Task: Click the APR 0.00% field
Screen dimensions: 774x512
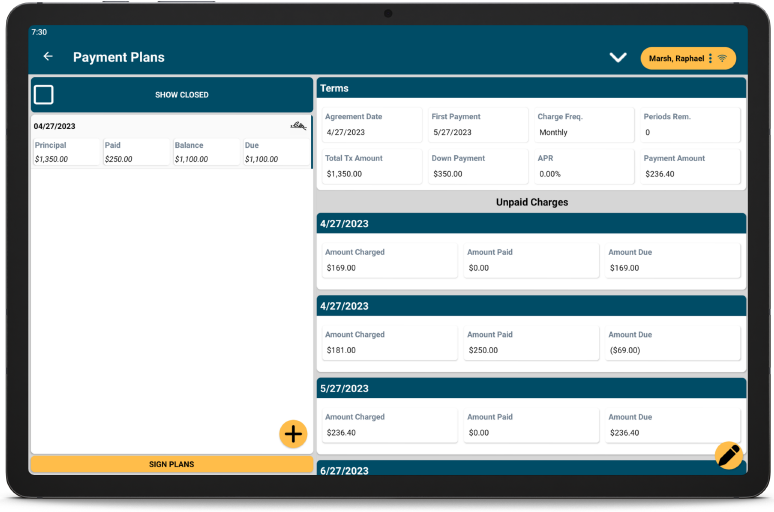Action: pos(583,167)
